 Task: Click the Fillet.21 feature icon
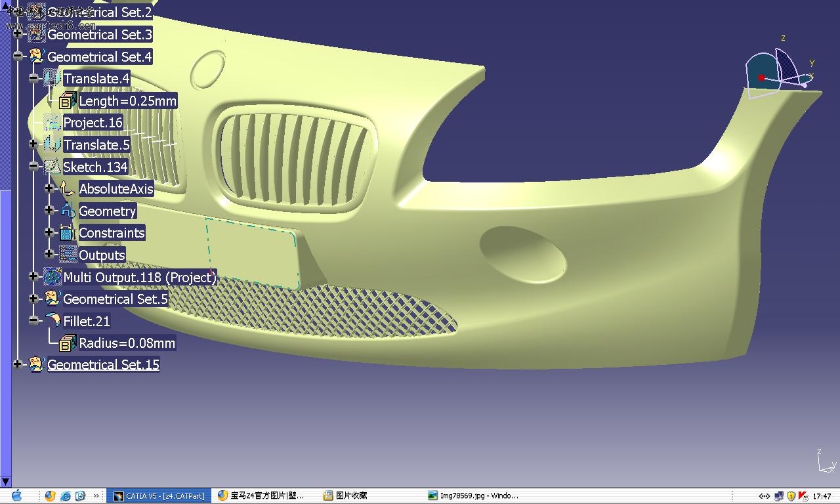point(52,321)
